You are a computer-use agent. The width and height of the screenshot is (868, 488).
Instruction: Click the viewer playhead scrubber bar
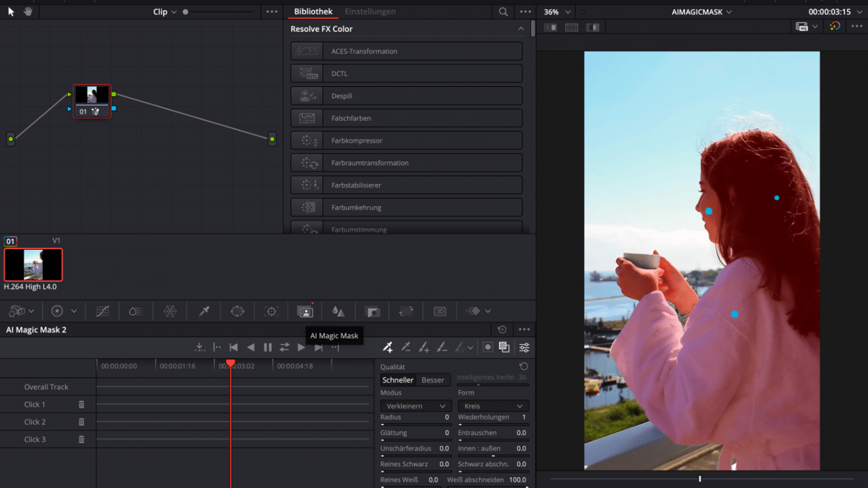(699, 479)
